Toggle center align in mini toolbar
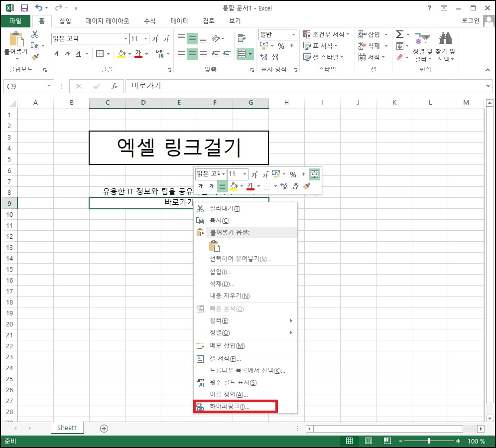 [x=223, y=186]
